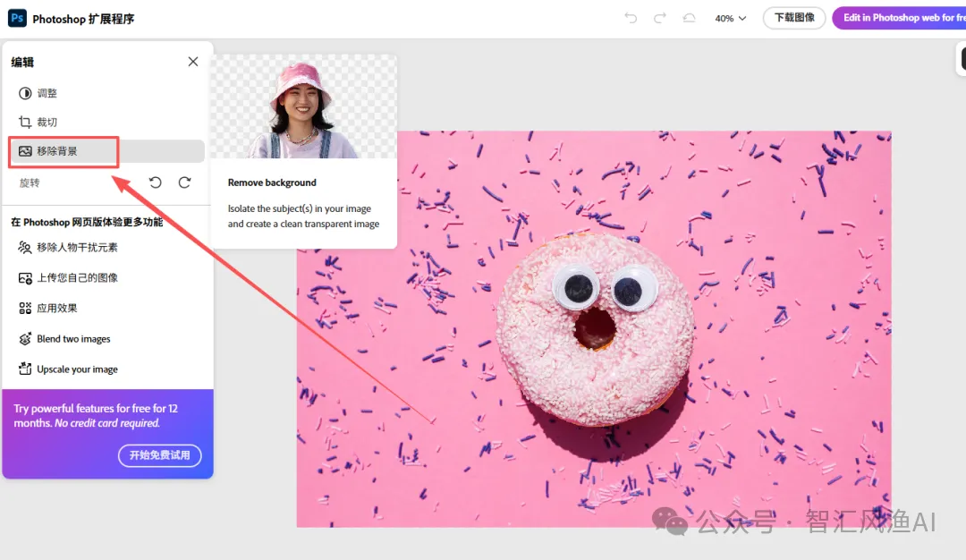Choose 移除背景 remove background option
Viewport: 966px width, 560px height.
point(106,151)
